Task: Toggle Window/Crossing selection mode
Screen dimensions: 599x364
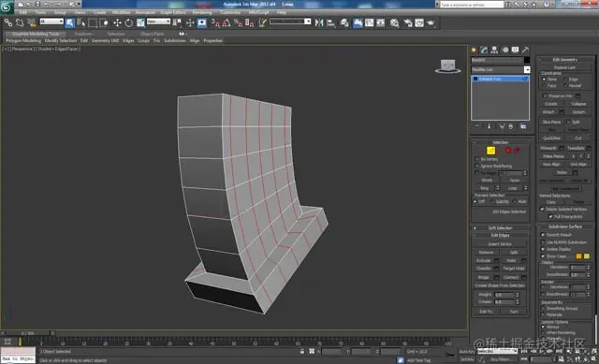Action: point(104,22)
